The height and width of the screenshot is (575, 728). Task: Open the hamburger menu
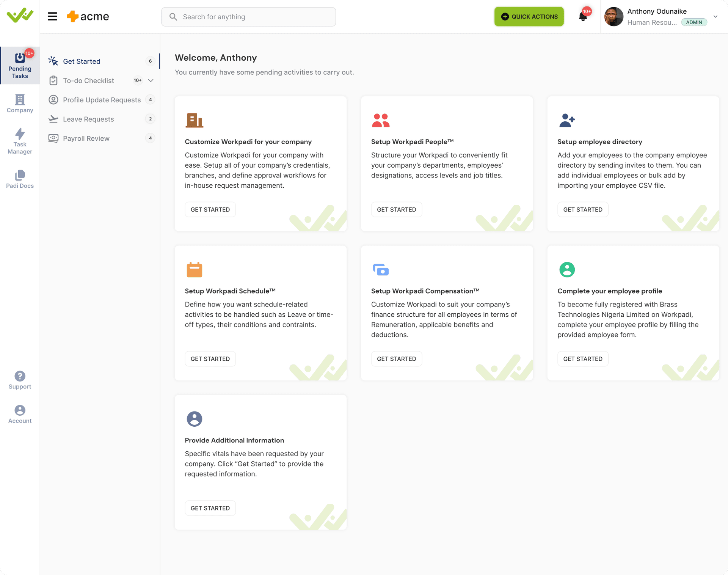coord(52,16)
